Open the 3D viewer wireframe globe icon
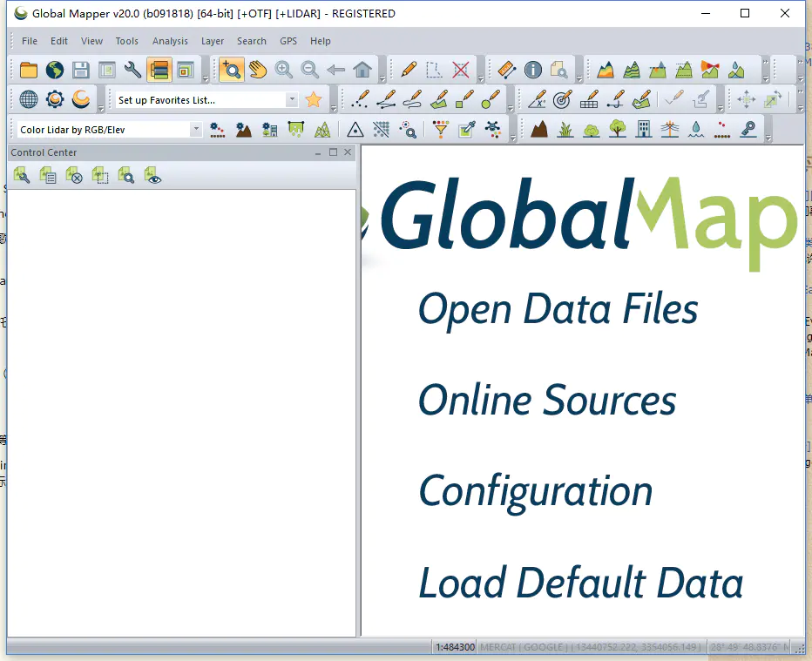This screenshot has height=661, width=812. (29, 99)
